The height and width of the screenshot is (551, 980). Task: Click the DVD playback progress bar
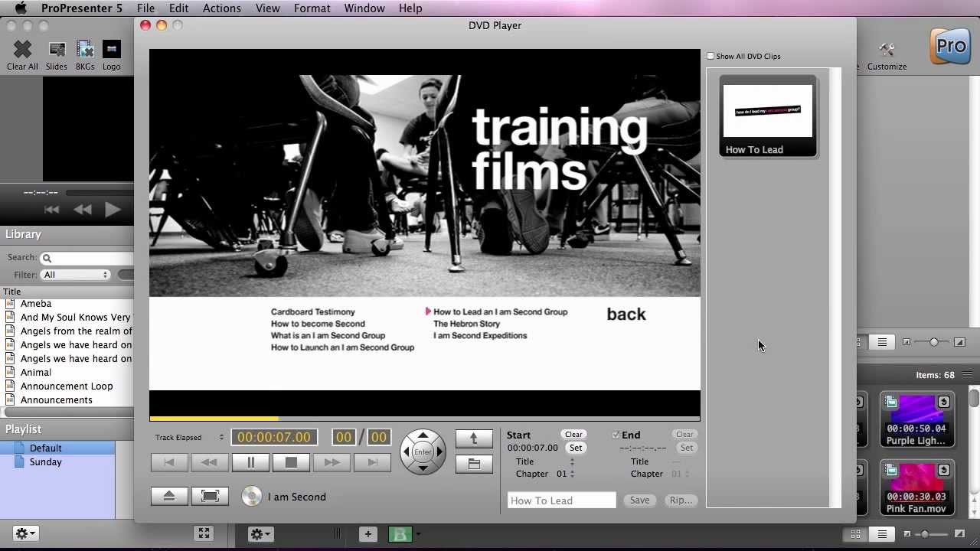point(425,419)
